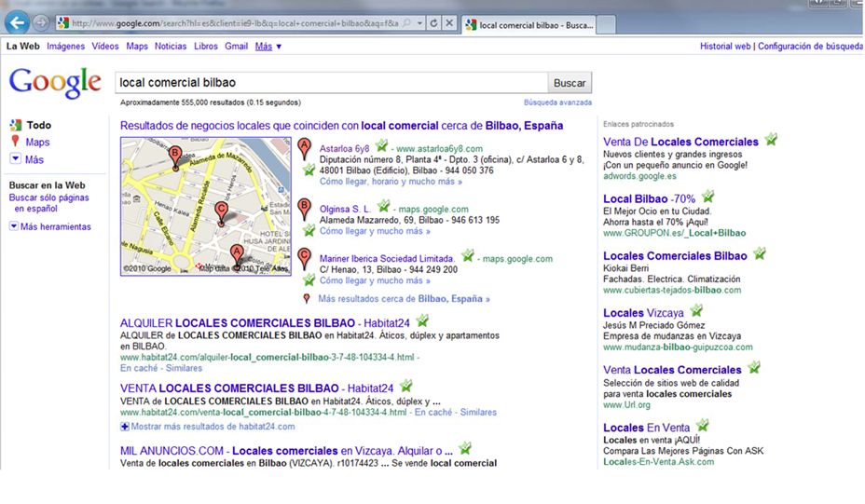
Task: Star the Astarloa 6y8 result
Action: click(381, 146)
